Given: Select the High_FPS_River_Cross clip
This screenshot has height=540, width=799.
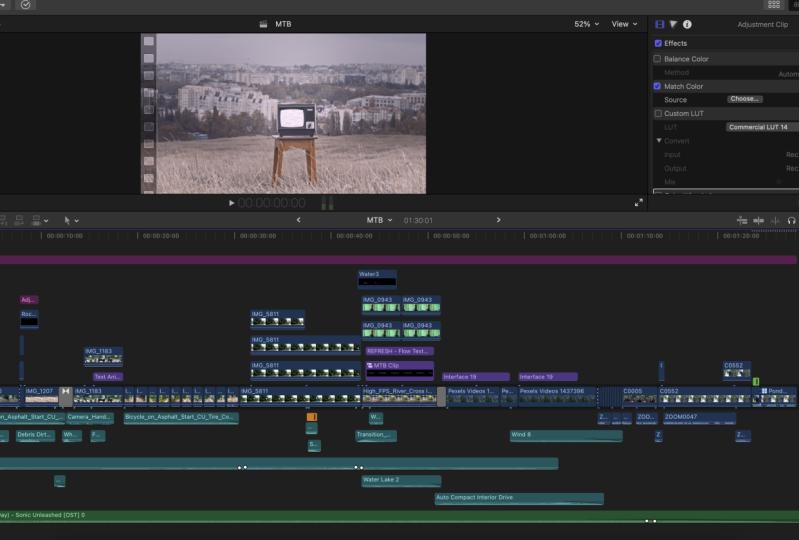Looking at the screenshot, I should [x=400, y=396].
